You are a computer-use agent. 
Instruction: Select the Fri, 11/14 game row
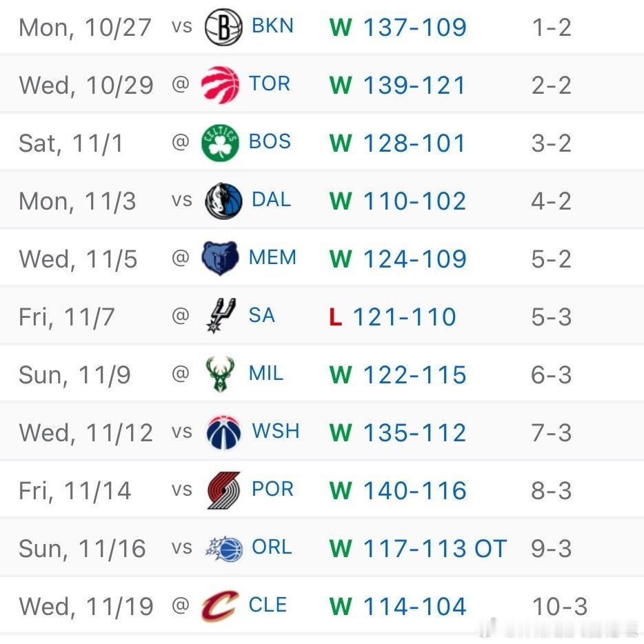tap(322, 490)
